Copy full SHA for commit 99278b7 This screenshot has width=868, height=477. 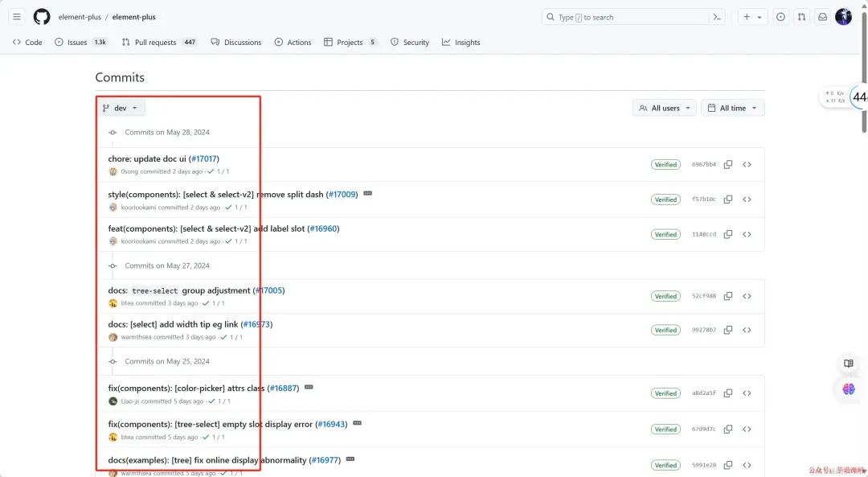coord(728,330)
